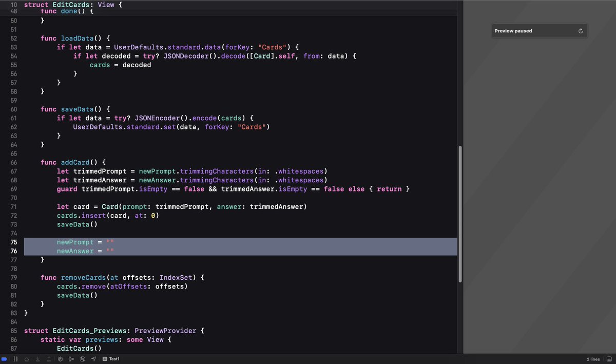Toggle the debug area panel icon at bottom right

point(609,359)
